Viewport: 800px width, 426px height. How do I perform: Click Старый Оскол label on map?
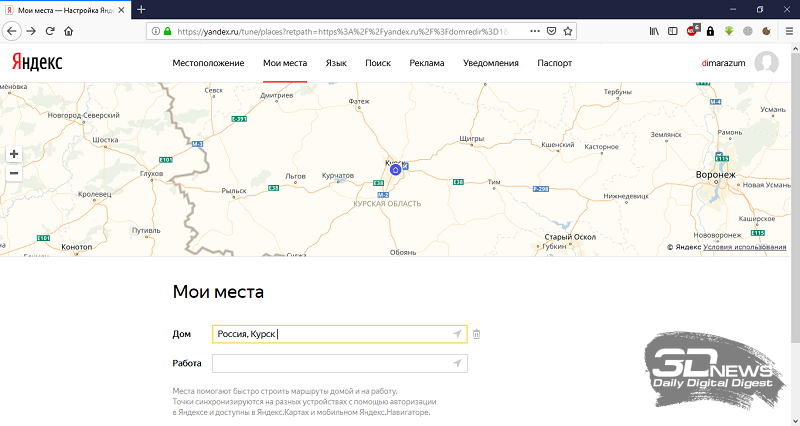pos(570,237)
